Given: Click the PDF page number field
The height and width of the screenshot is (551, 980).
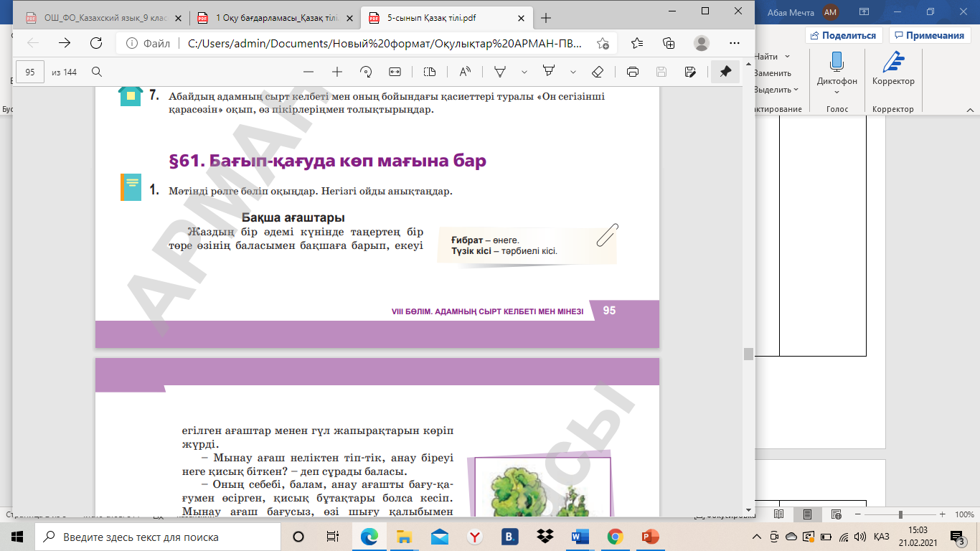Looking at the screenshot, I should tap(30, 72).
